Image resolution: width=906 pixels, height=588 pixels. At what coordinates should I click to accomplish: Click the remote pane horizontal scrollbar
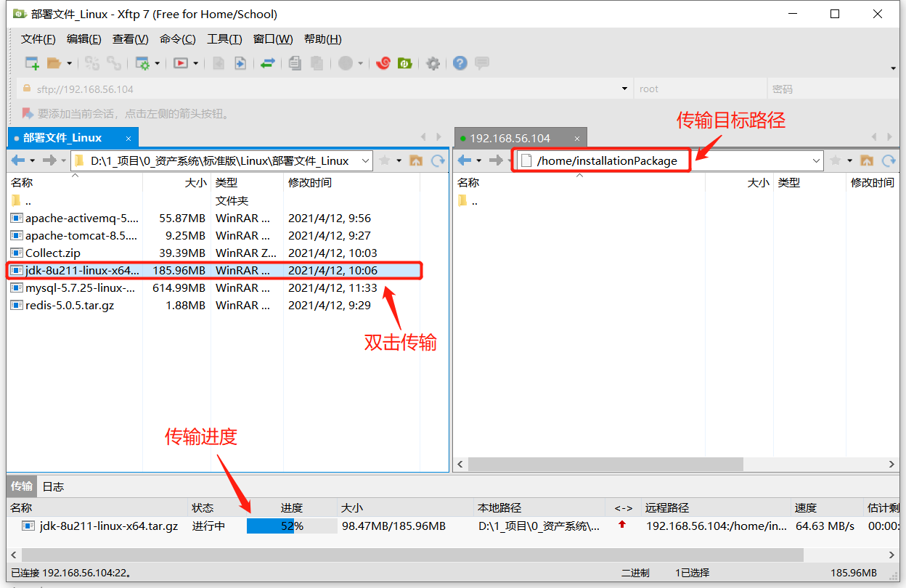(605, 464)
